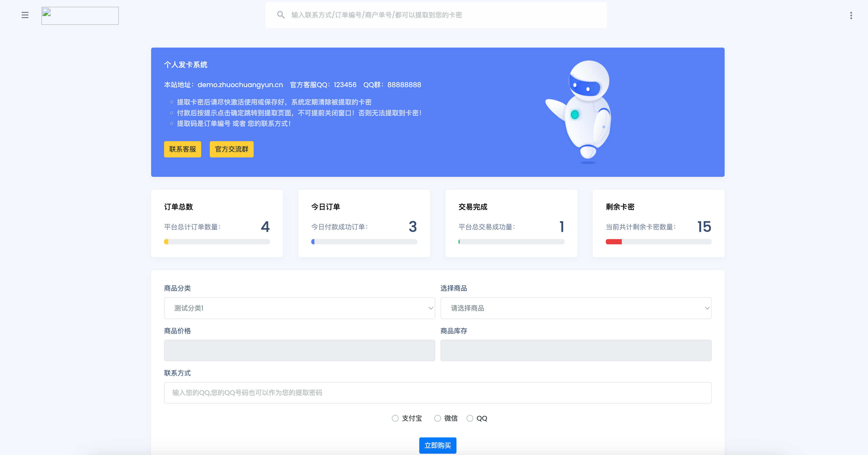Screen dimensions: 868x455
Task: Click inside the top search bar
Action: point(436,14)
